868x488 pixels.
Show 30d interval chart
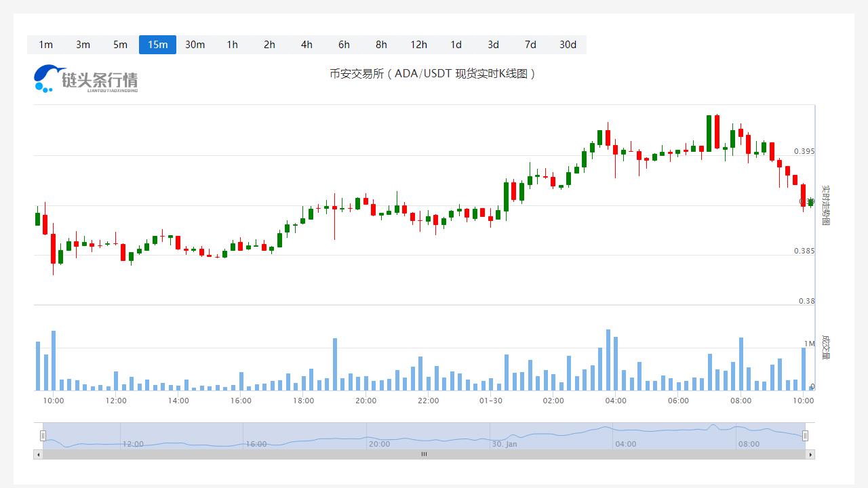568,45
